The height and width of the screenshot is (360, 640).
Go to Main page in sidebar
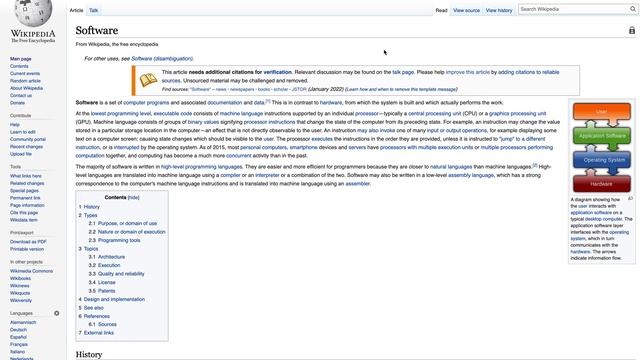pyautogui.click(x=20, y=59)
